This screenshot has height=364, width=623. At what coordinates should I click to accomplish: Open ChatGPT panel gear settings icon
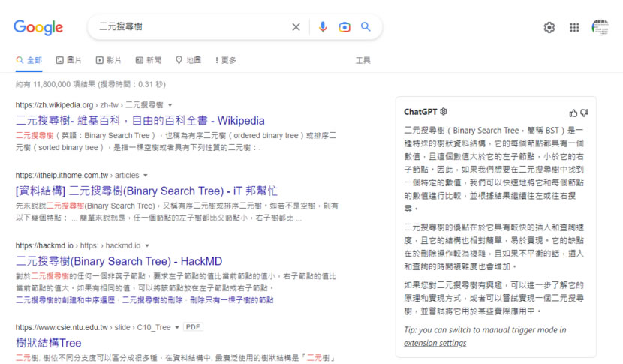point(444,112)
